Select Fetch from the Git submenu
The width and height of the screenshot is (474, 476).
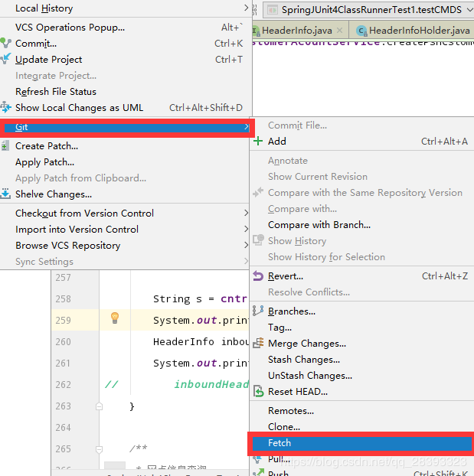(x=279, y=443)
